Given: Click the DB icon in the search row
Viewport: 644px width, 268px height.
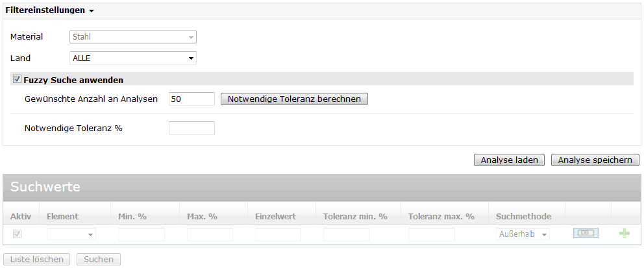Looking at the screenshot, I should pyautogui.click(x=585, y=234).
